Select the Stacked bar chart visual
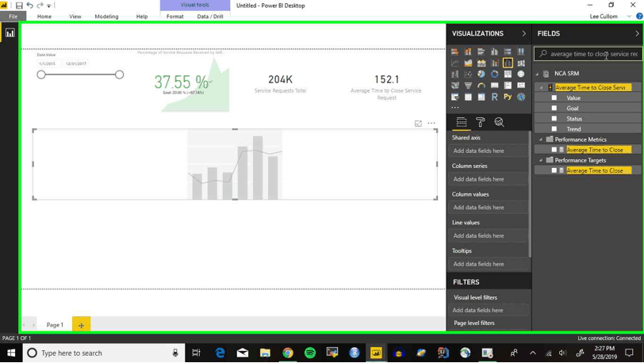 coord(454,52)
